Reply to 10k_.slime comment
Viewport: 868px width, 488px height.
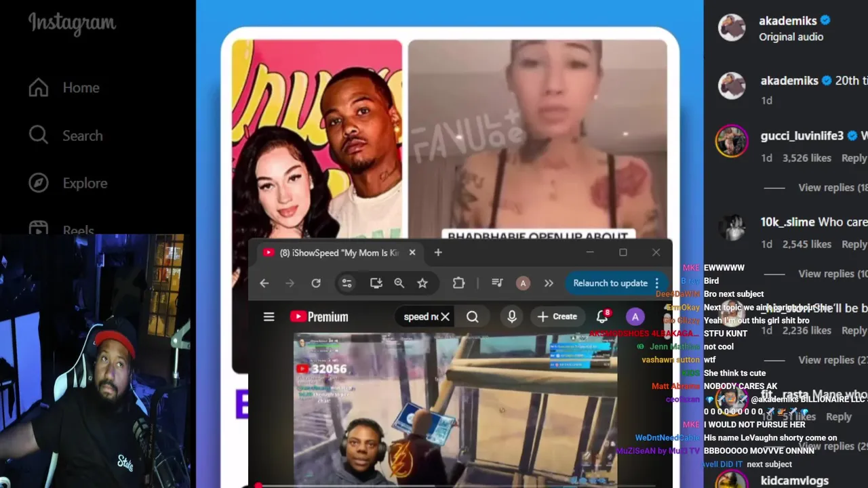tap(854, 244)
